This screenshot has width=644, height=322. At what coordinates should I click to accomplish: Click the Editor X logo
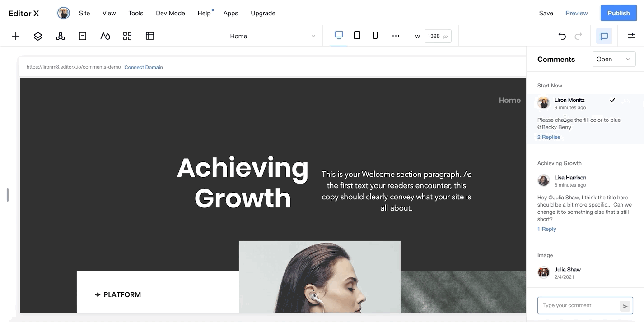(x=24, y=13)
